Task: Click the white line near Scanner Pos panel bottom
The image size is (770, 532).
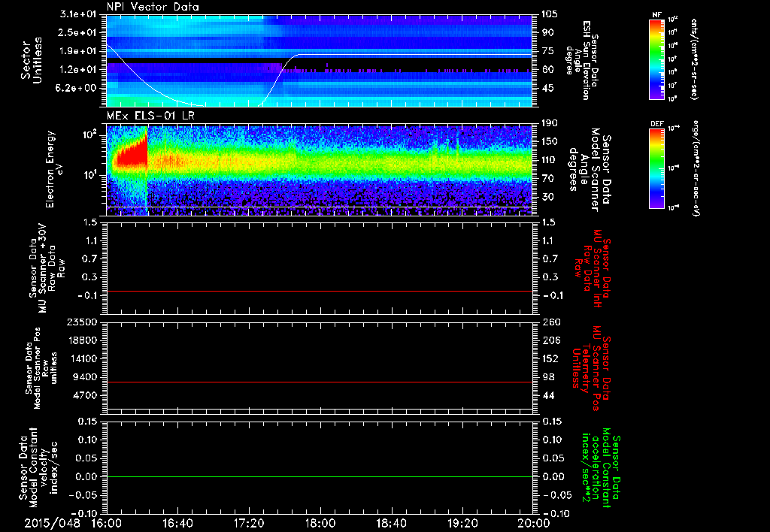Action: coord(319,408)
